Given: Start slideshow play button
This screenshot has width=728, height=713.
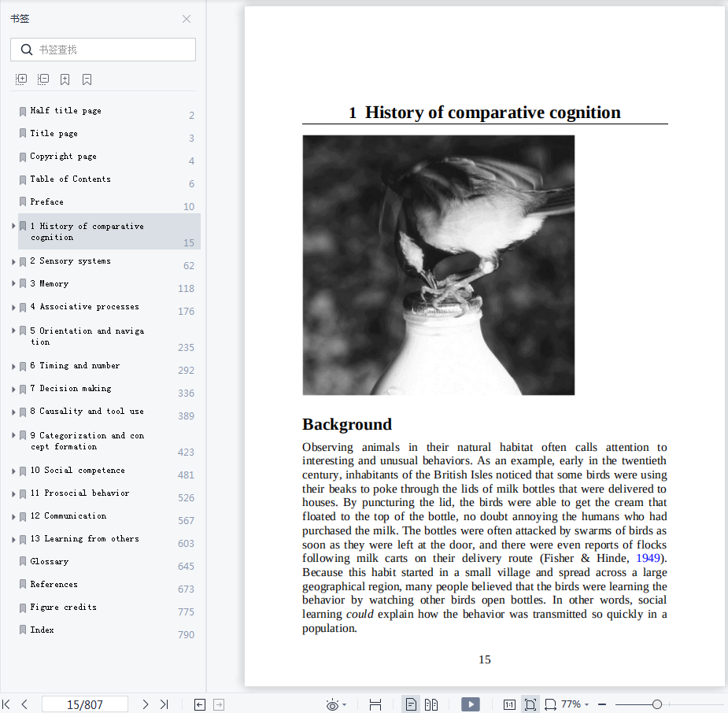Looking at the screenshot, I should coord(471,704).
